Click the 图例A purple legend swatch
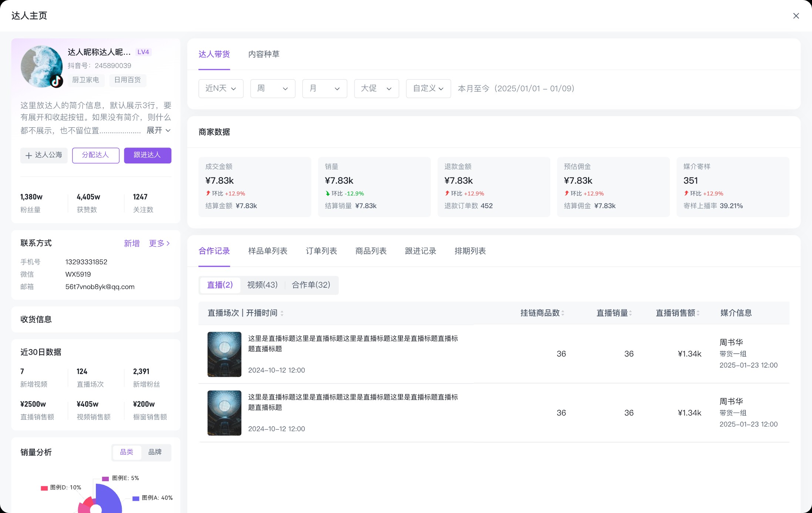812x513 pixels. pyautogui.click(x=136, y=498)
